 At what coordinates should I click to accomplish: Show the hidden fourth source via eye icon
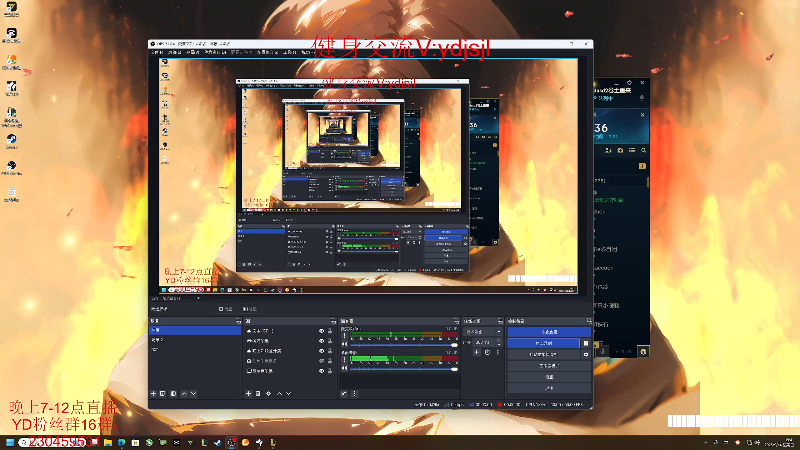[321, 361]
